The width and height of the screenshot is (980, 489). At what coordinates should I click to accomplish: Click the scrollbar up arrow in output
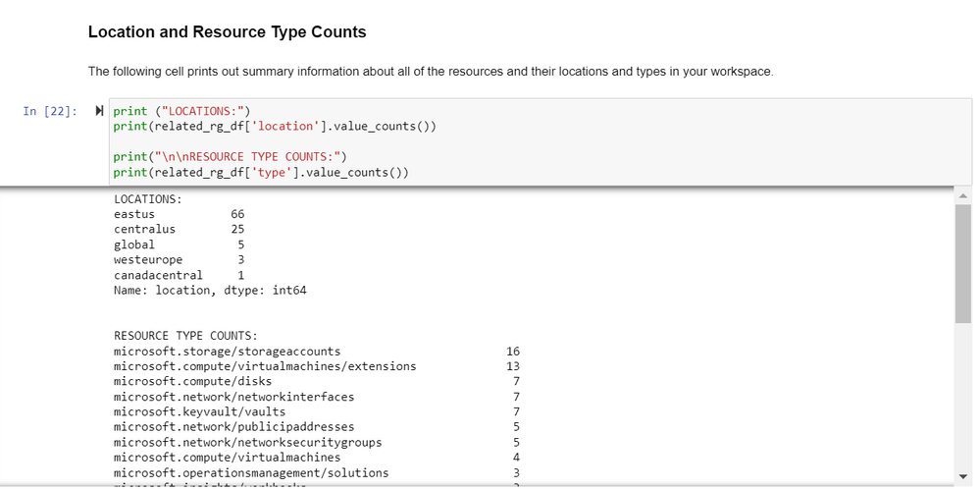pyautogui.click(x=962, y=195)
